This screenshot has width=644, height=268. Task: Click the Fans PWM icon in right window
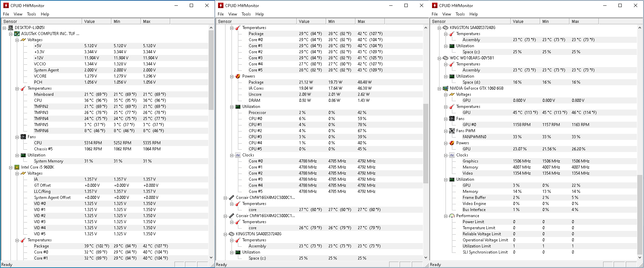[452, 131]
